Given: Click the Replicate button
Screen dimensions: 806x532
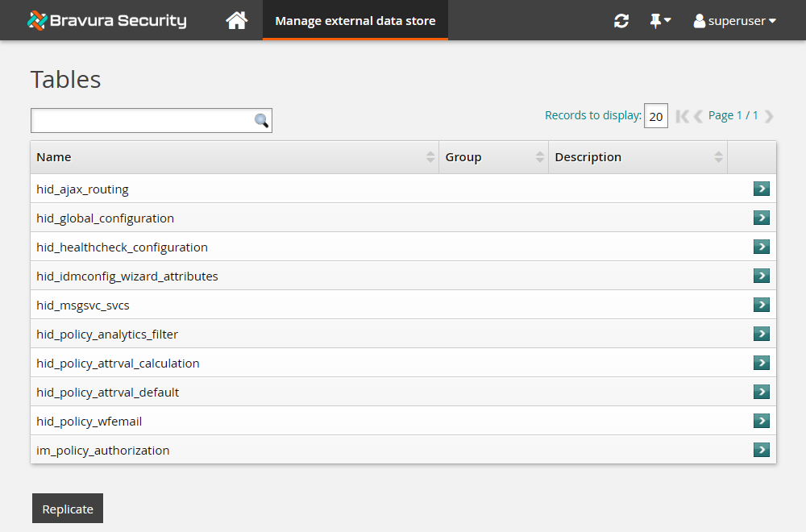Looking at the screenshot, I should (x=67, y=508).
